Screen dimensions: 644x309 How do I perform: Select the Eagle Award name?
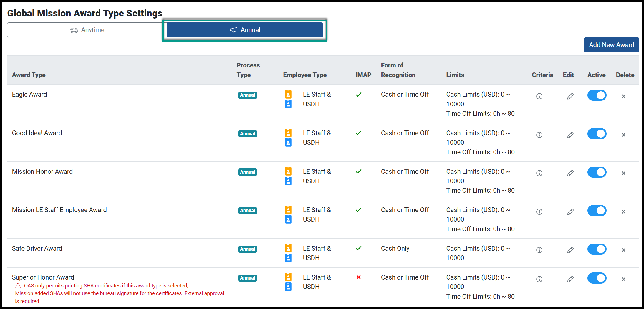click(29, 94)
